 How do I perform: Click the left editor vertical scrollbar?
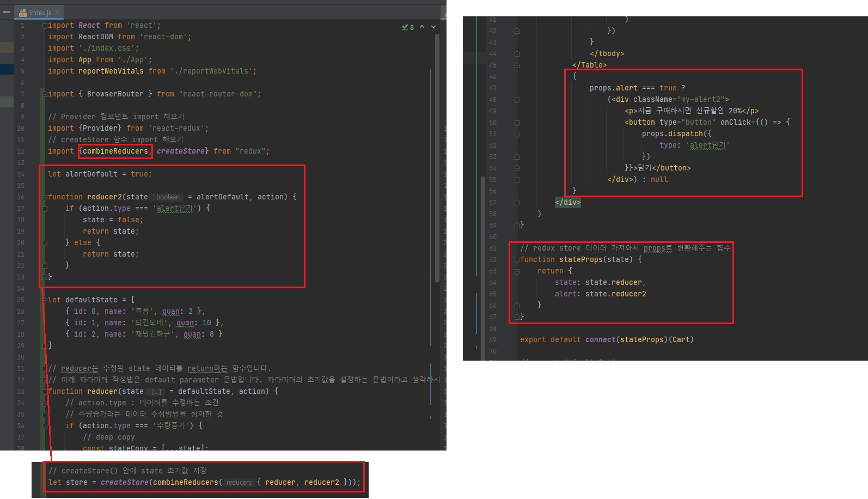pos(437,158)
